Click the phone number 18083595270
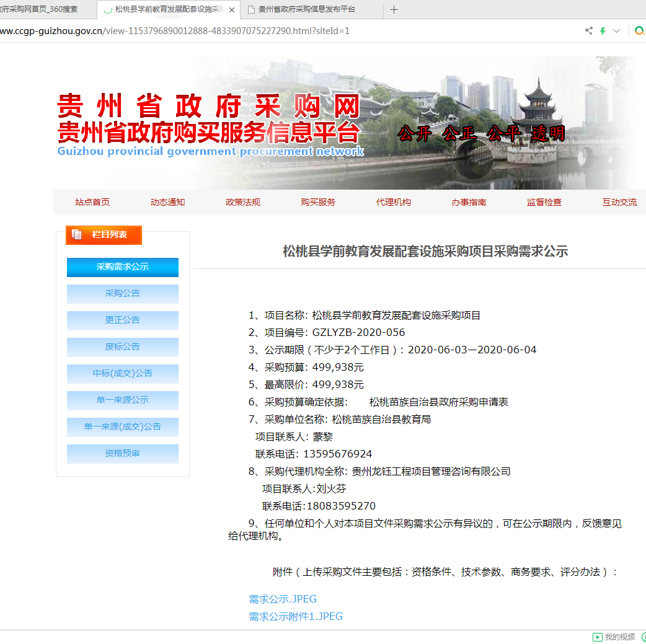The width and height of the screenshot is (646, 644). pyautogui.click(x=341, y=506)
